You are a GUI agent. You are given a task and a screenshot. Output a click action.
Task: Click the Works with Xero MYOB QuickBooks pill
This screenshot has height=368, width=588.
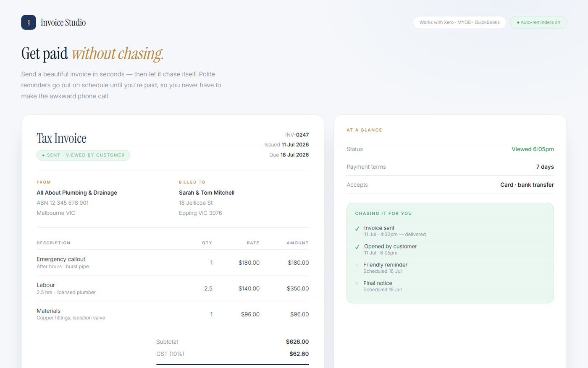(x=459, y=22)
